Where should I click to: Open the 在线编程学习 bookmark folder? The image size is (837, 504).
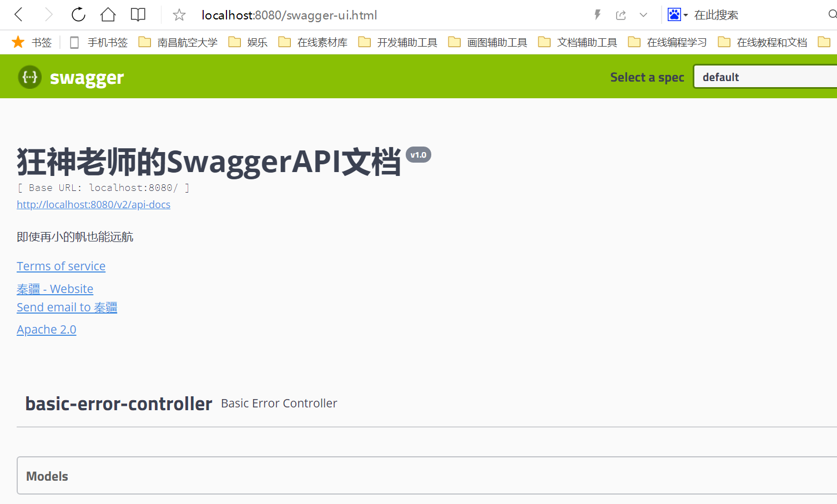(x=668, y=42)
